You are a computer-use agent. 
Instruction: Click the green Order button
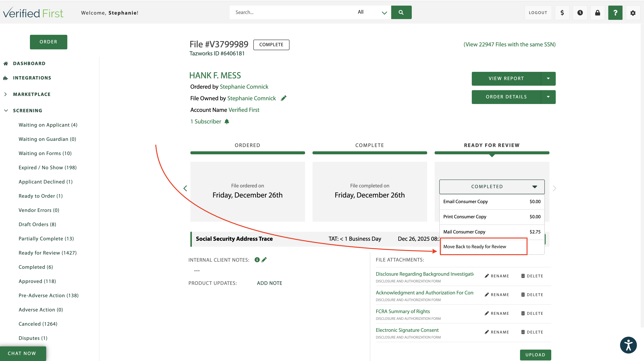pos(48,42)
